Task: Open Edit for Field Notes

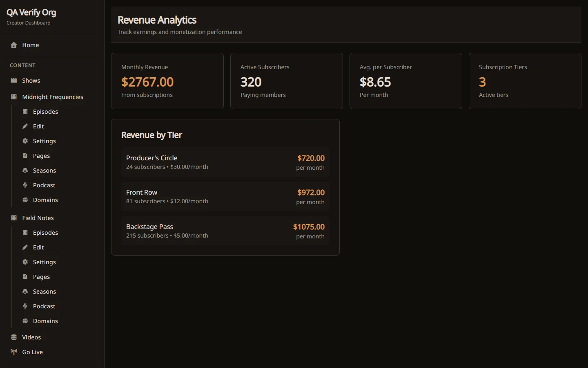Action: 58,247
